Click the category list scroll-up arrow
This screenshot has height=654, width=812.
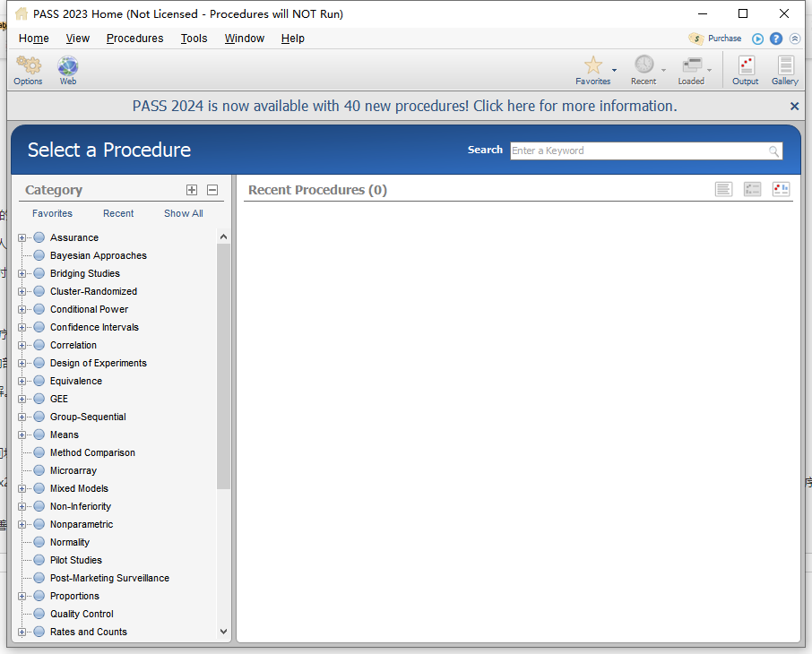pos(223,237)
